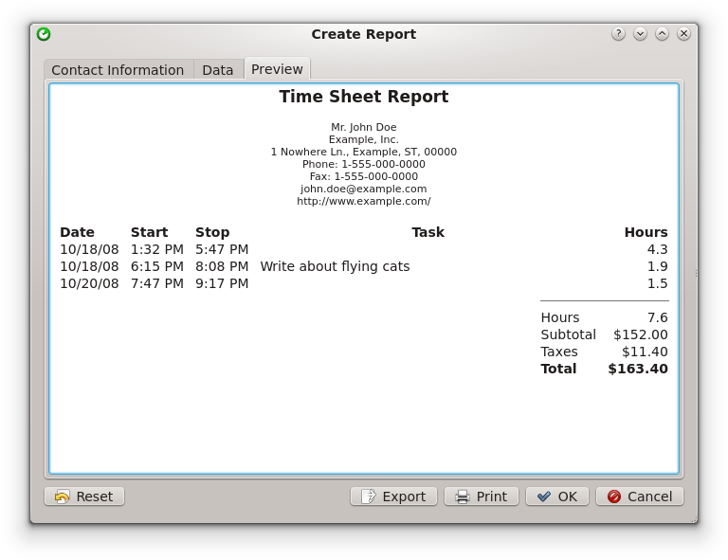
Task: Click the bold Hours column header
Action: coord(646,232)
